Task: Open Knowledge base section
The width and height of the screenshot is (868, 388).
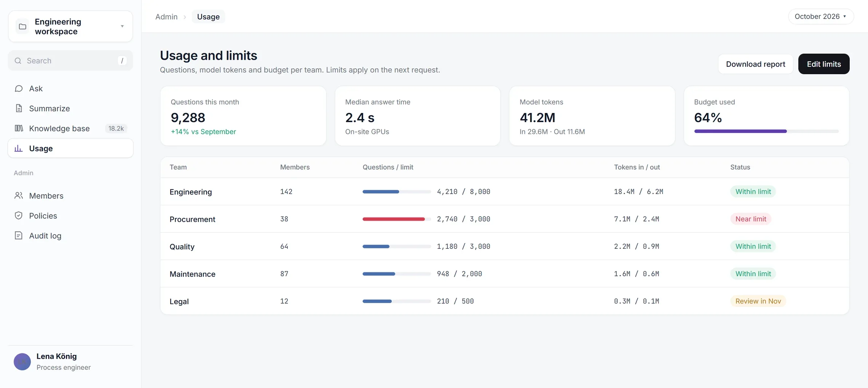Action: point(70,128)
